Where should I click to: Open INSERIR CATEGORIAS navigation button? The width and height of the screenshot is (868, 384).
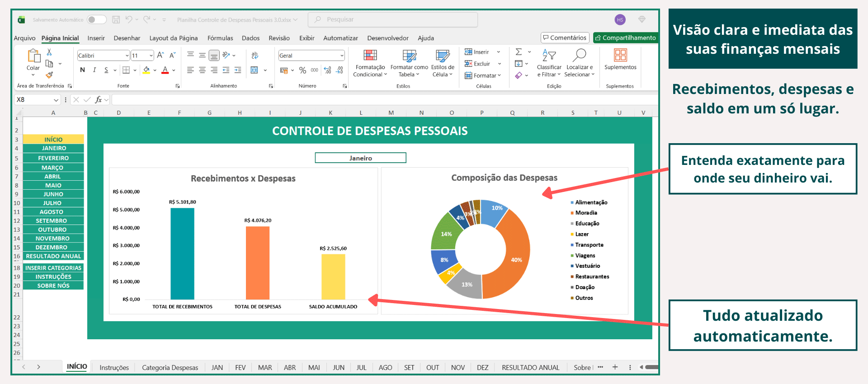point(53,268)
